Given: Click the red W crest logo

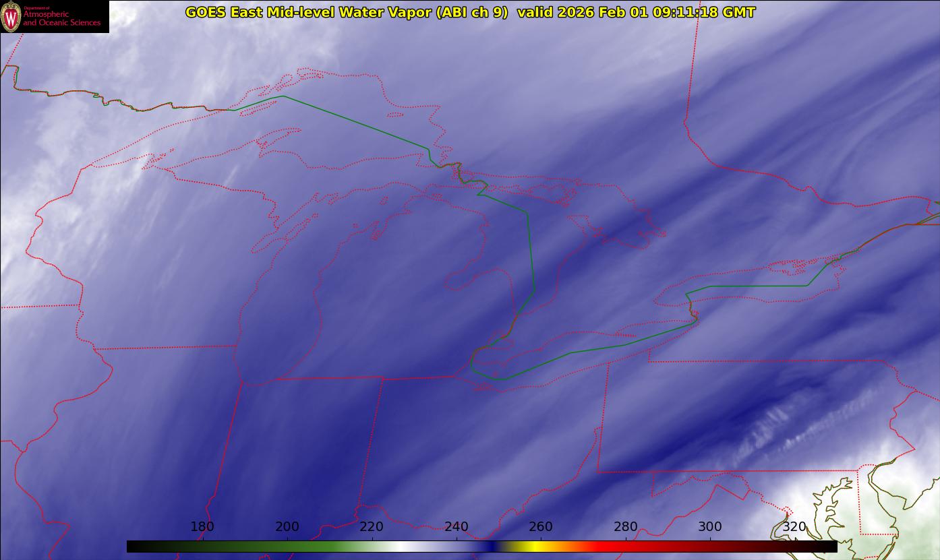Looking at the screenshot, I should click(11, 16).
